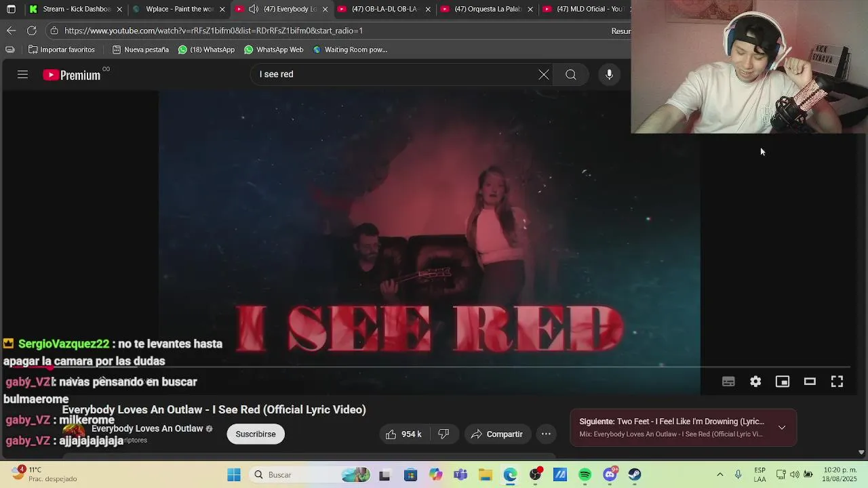The width and height of the screenshot is (868, 488).
Task: Open OBS Studio from the taskbar
Action: (x=536, y=474)
